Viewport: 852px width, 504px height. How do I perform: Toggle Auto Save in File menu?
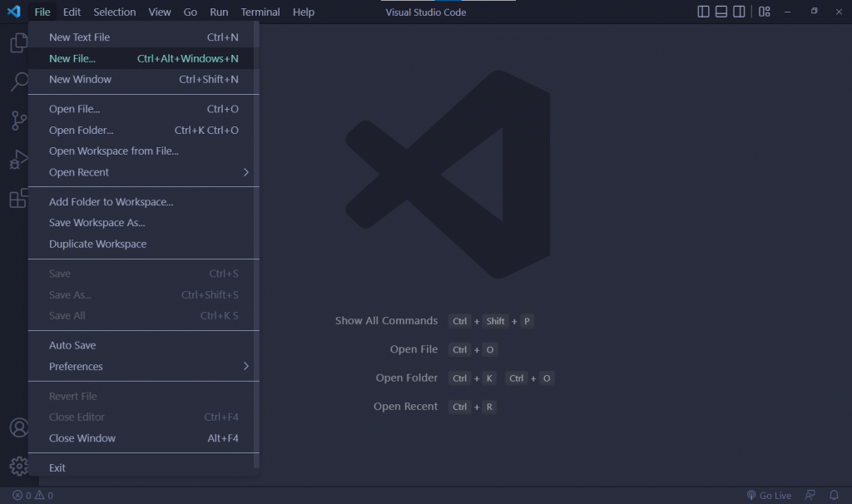tap(143, 345)
